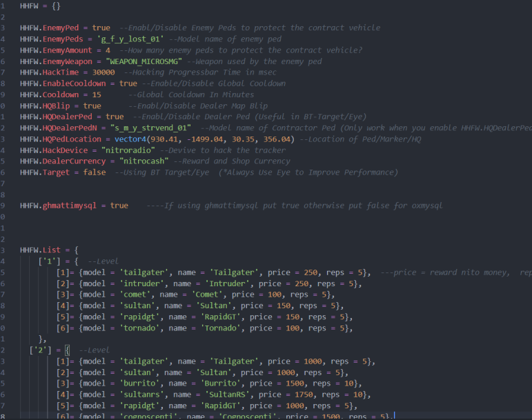Click the "nitroradio" hack device string
The width and height of the screenshot is (532, 420).
click(x=128, y=150)
